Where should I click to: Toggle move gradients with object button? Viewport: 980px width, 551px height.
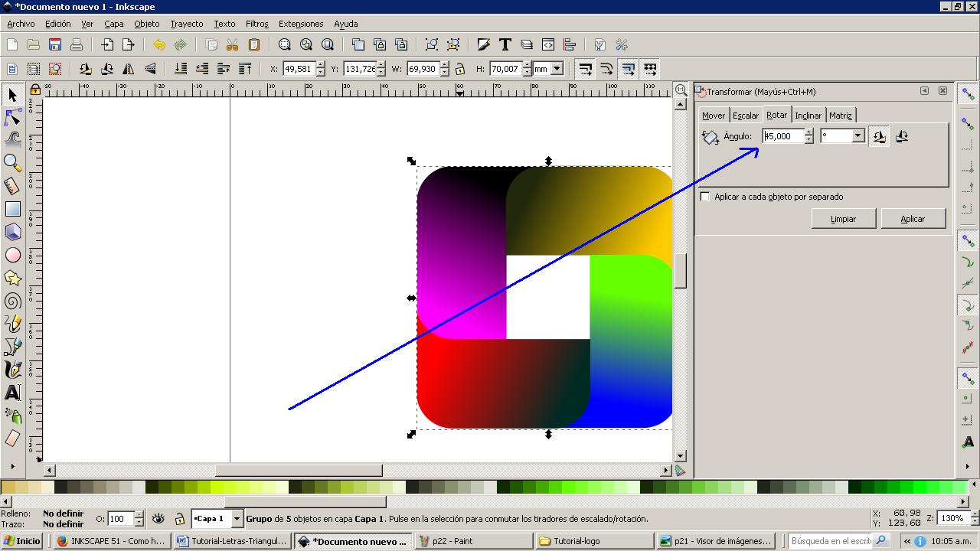[629, 69]
